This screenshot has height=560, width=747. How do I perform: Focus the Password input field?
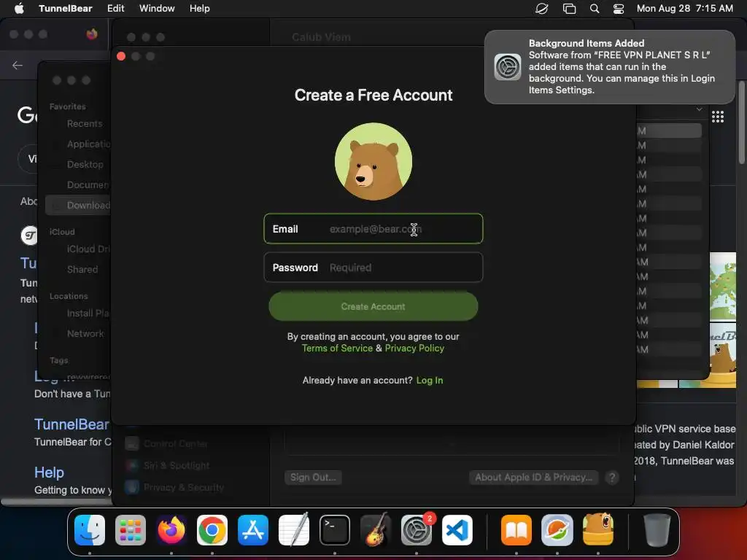click(x=373, y=268)
